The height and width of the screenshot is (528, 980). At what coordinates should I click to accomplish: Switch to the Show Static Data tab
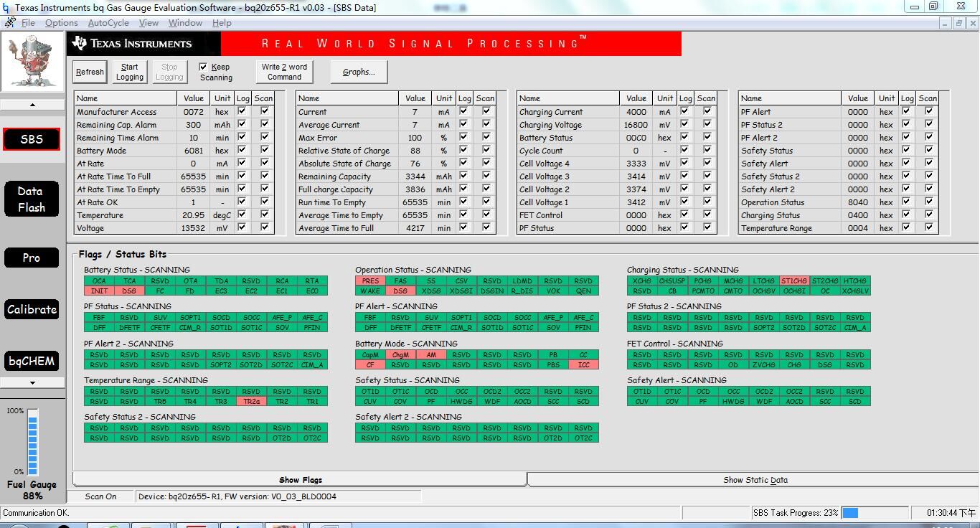click(x=755, y=480)
